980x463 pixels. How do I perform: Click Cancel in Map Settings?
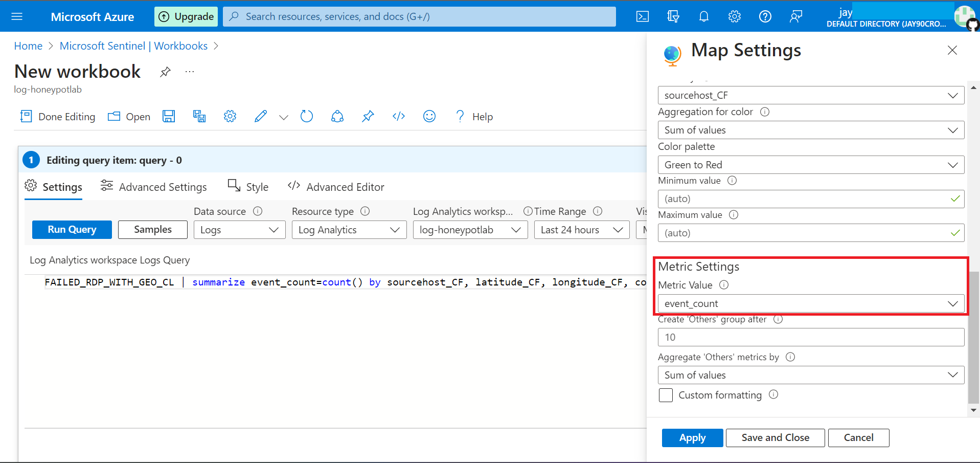(858, 438)
